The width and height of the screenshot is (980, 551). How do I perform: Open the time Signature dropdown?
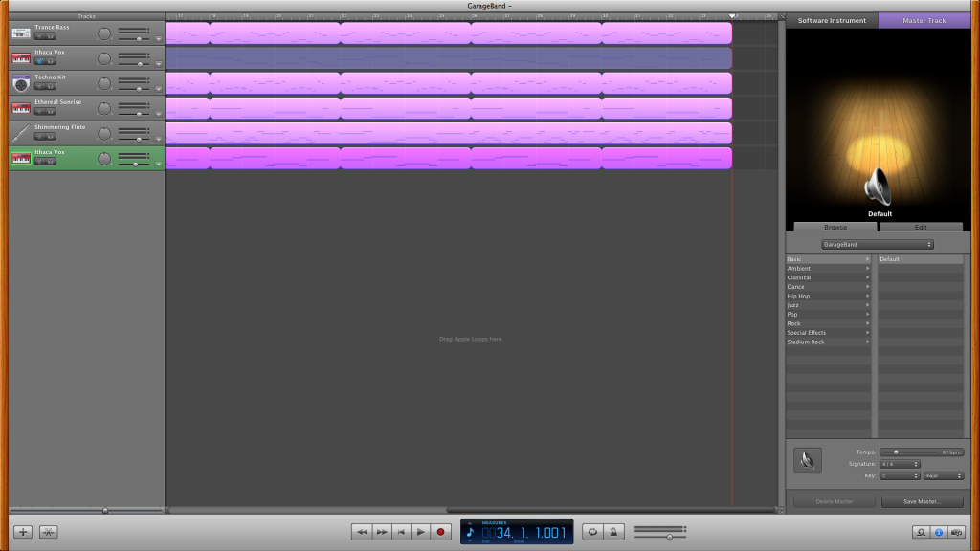[x=900, y=463]
